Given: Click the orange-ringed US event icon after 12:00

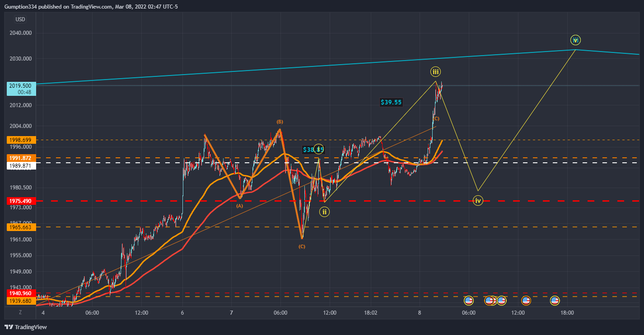Looking at the screenshot, I should pyautogui.click(x=526, y=300).
